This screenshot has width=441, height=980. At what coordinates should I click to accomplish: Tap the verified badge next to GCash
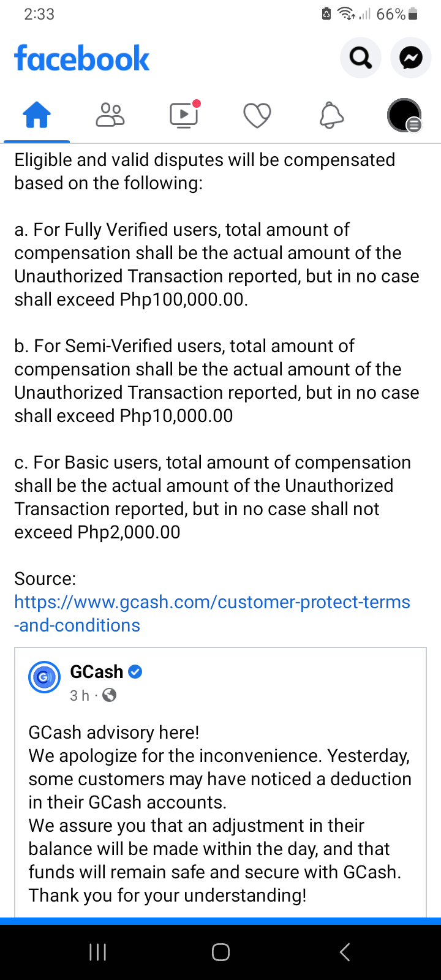tap(135, 672)
